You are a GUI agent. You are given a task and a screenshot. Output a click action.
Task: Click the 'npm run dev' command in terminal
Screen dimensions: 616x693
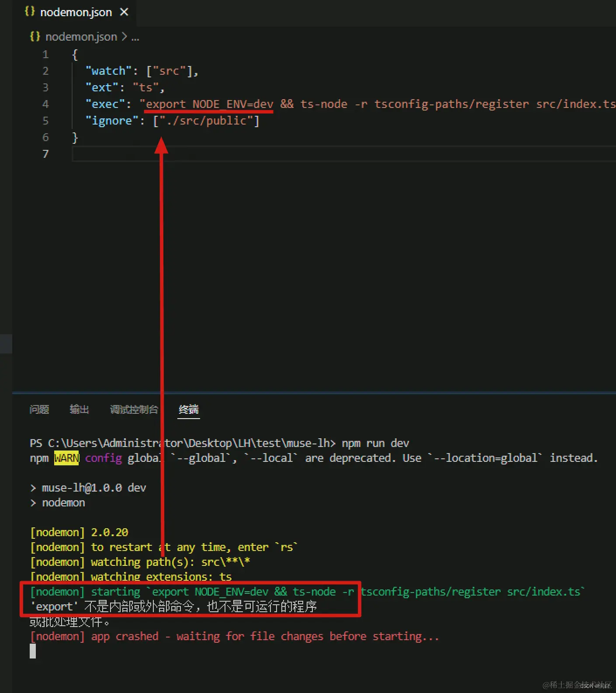[375, 443]
